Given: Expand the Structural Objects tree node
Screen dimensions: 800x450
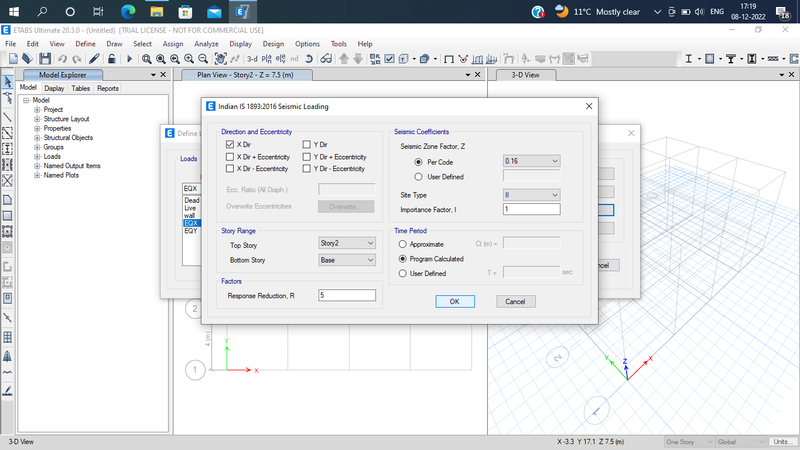Looking at the screenshot, I should coord(37,138).
